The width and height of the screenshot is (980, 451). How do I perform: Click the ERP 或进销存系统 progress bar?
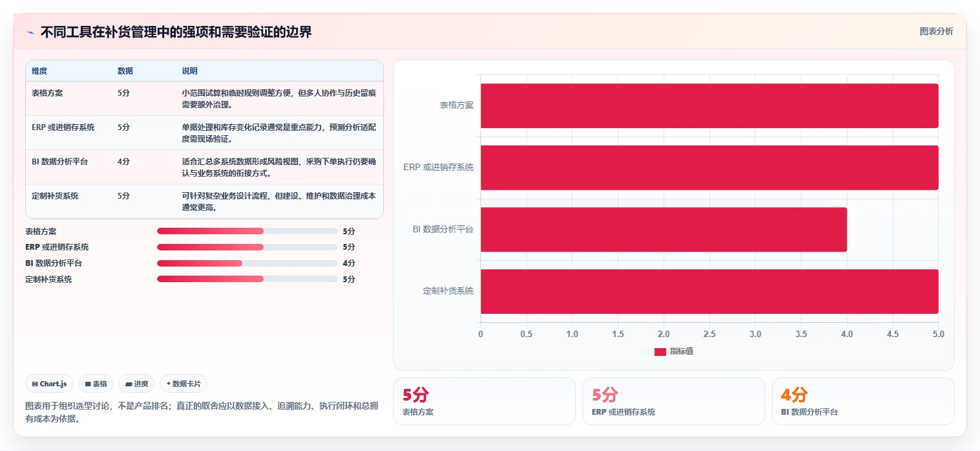[247, 247]
